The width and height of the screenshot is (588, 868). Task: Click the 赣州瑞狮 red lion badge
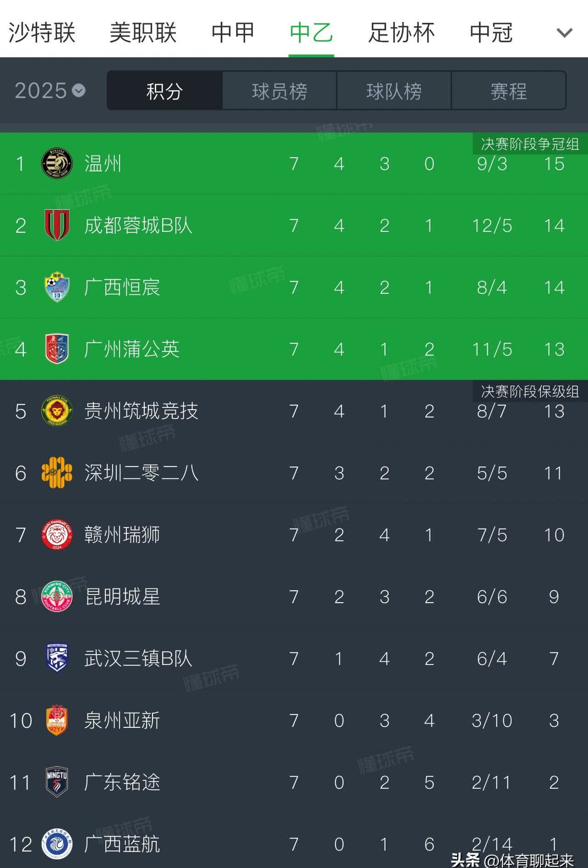57,535
